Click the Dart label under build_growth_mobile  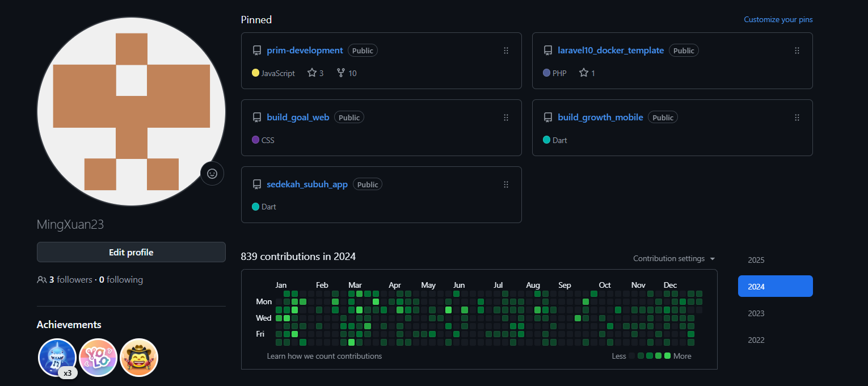560,140
